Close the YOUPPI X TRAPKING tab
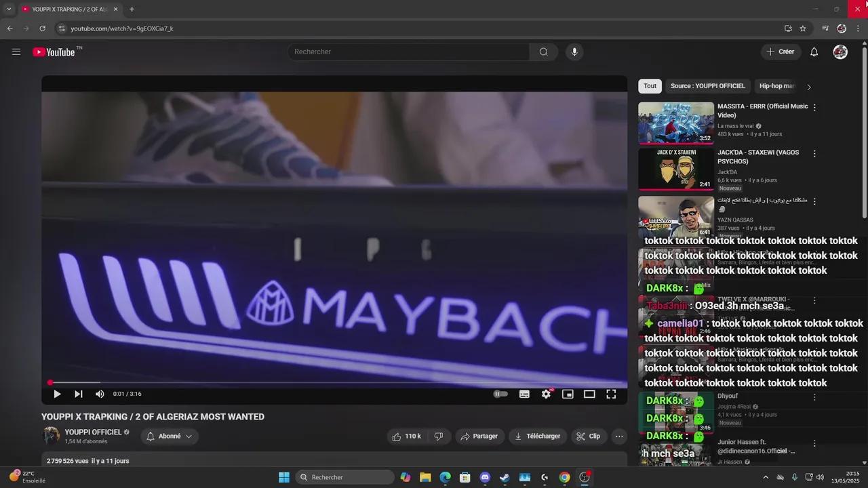 pos(116,9)
